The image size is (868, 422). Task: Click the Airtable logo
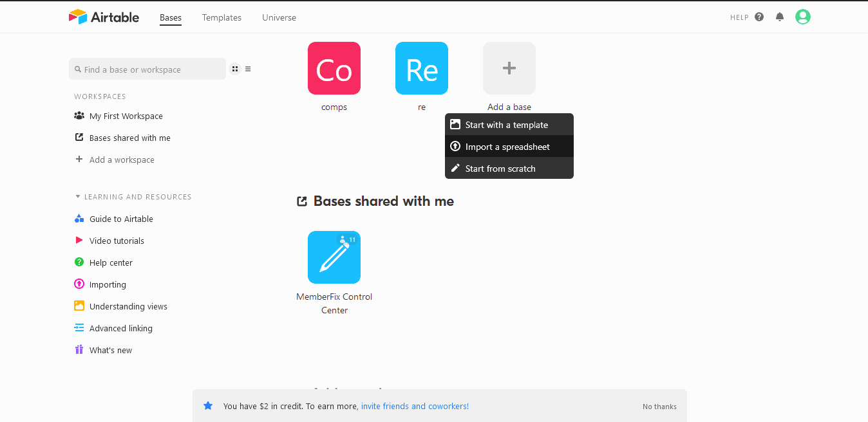click(104, 17)
